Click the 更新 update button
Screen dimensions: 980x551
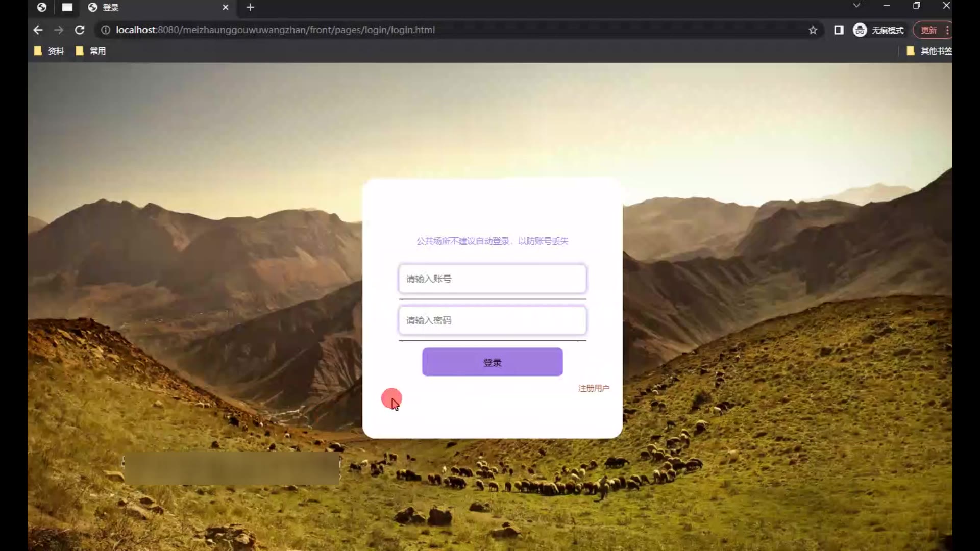tap(928, 30)
